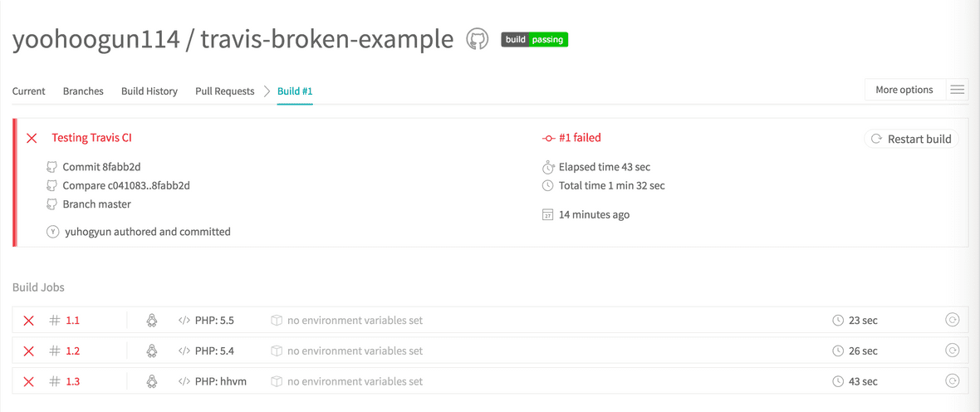Restart job 1.3 using its restart icon
The width and height of the screenshot is (980, 412).
point(953,381)
